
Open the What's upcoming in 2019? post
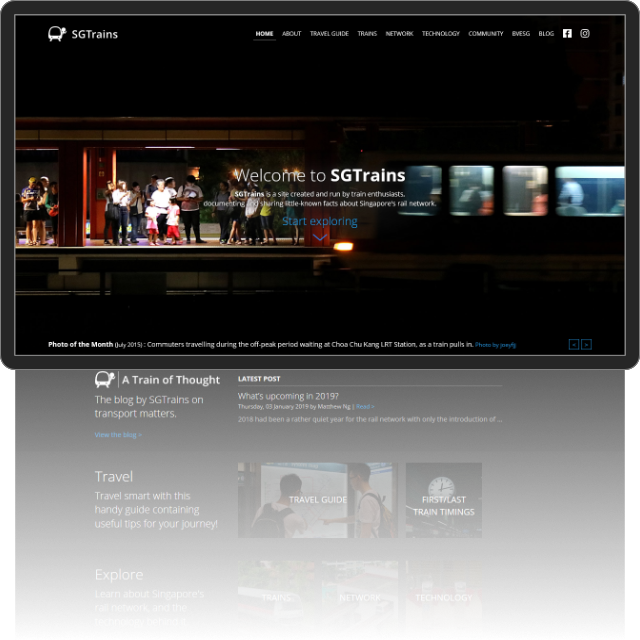pyautogui.click(x=288, y=396)
